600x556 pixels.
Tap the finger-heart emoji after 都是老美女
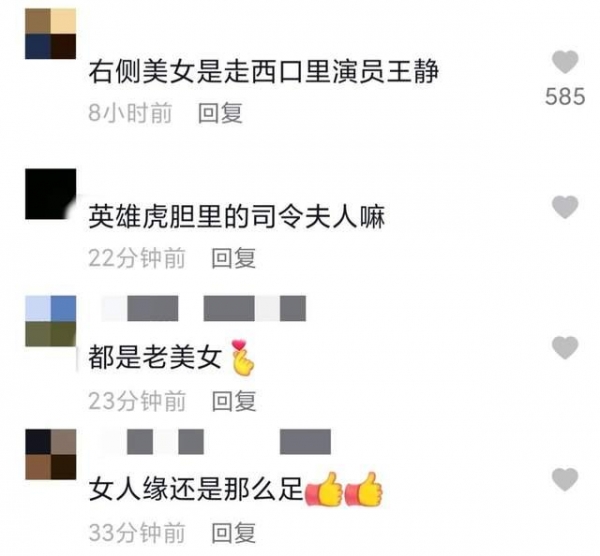pyautogui.click(x=243, y=357)
